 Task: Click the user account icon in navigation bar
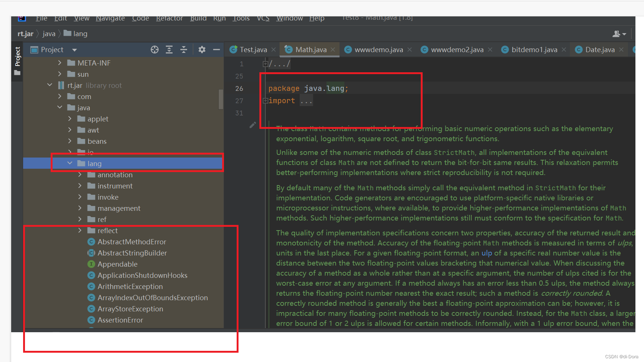619,34
